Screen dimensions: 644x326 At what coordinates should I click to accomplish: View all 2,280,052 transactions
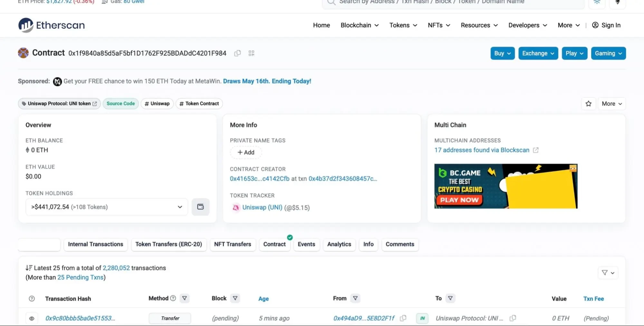click(x=116, y=268)
